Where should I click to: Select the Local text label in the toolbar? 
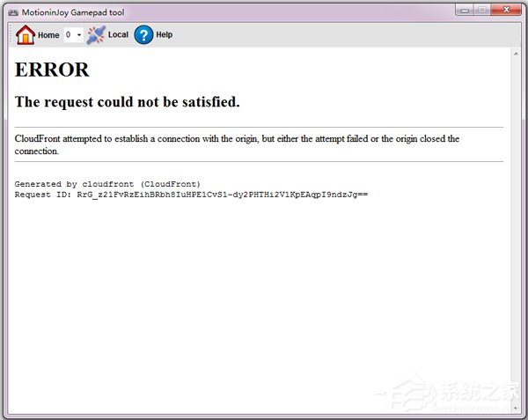[x=118, y=34]
